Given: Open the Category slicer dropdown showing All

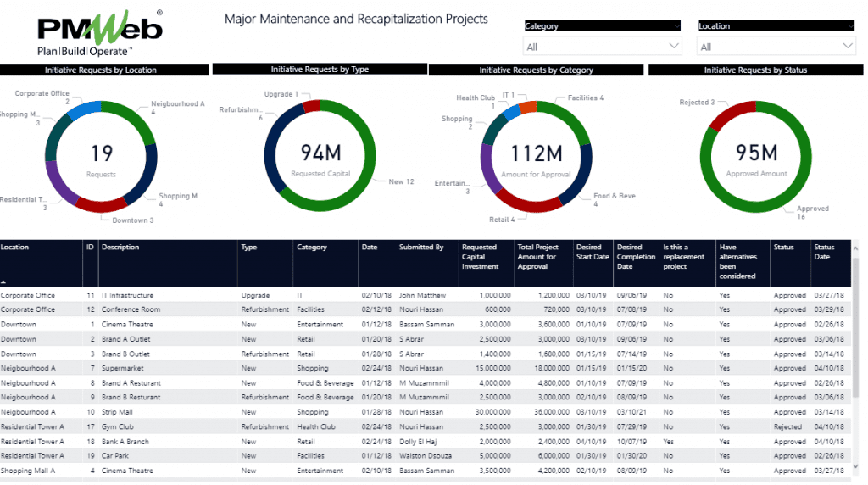Looking at the screenshot, I should pyautogui.click(x=602, y=47).
